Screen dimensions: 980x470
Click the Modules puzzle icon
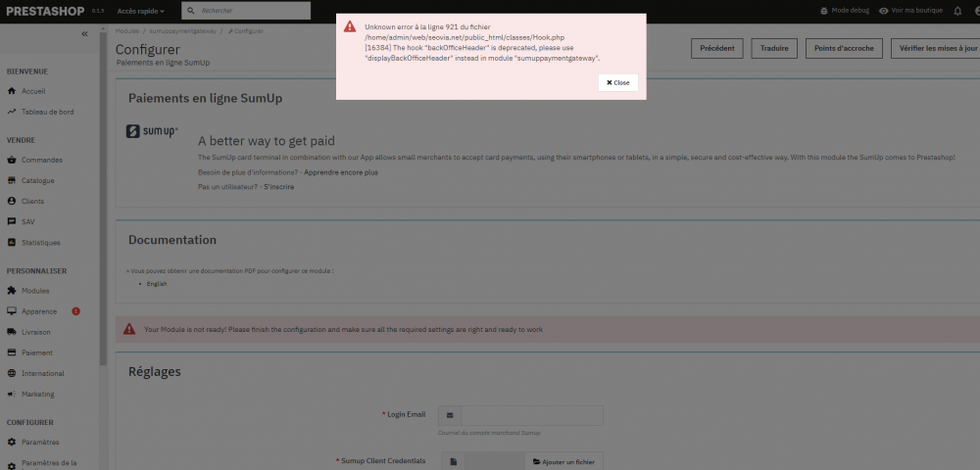pyautogui.click(x=11, y=291)
